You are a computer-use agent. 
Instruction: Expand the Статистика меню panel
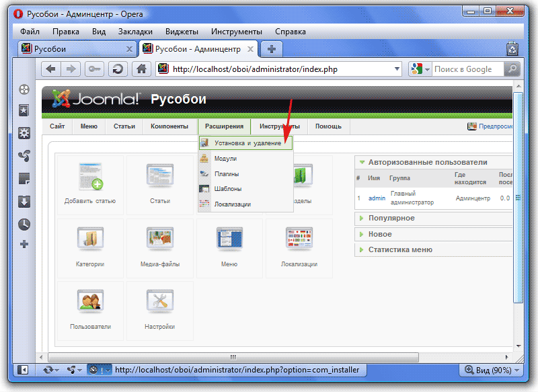click(x=399, y=249)
